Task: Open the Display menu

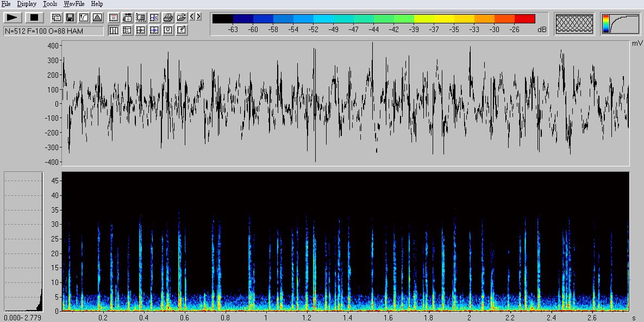Action: click(27, 4)
